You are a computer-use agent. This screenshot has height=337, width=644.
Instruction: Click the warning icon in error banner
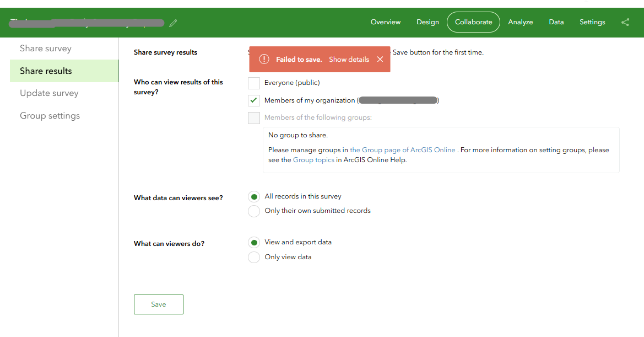pos(264,59)
